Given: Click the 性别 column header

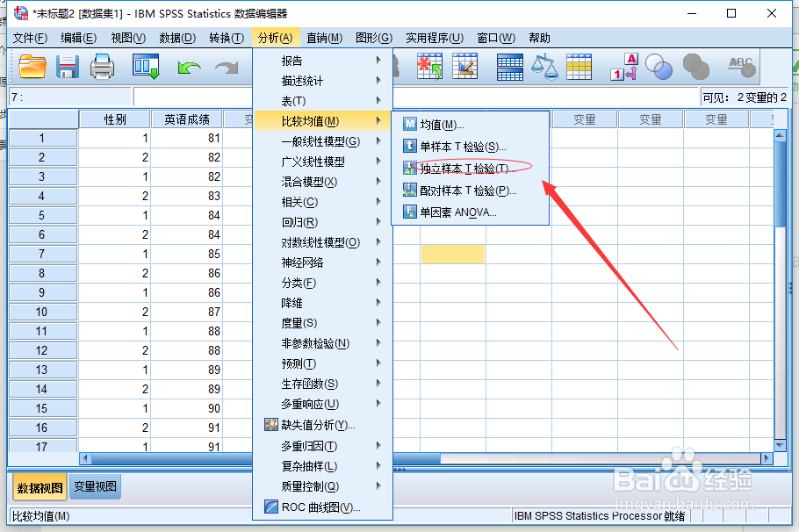Looking at the screenshot, I should (x=115, y=119).
